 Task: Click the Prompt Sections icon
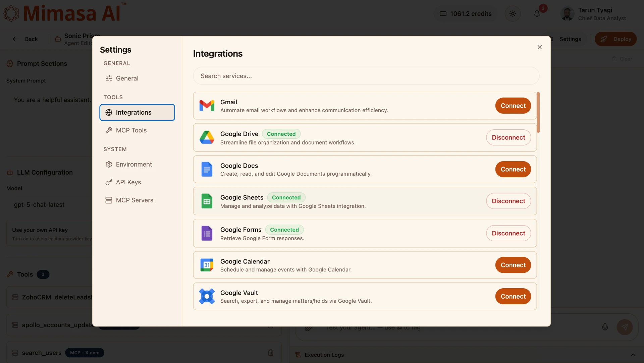click(10, 64)
